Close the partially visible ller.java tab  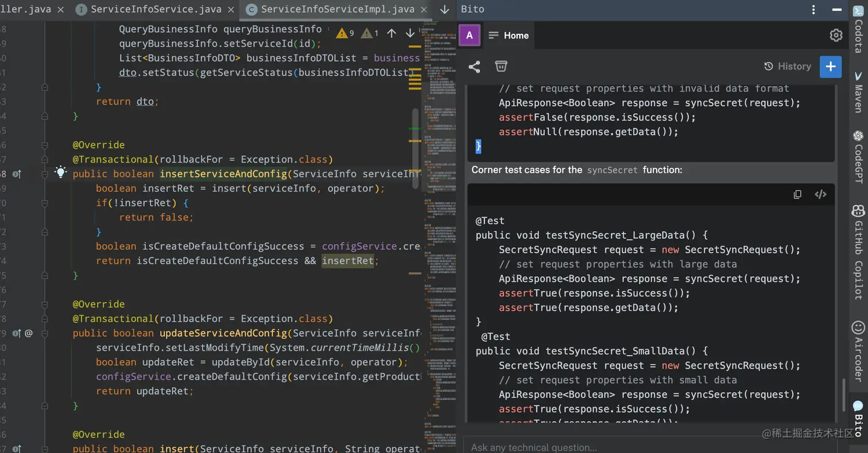click(x=61, y=10)
